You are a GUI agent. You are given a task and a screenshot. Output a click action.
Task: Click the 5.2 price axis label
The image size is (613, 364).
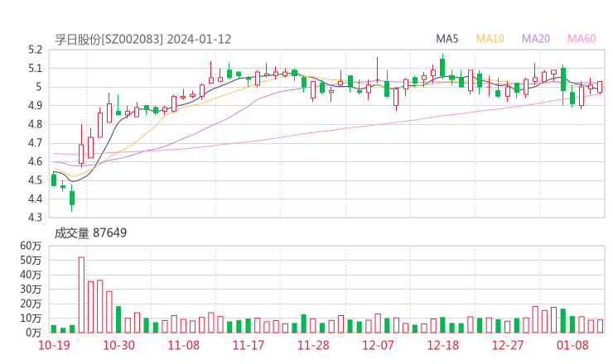tap(35, 50)
